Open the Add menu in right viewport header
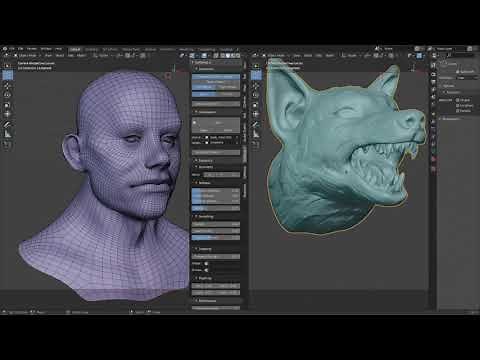The width and height of the screenshot is (480, 360). point(318,55)
